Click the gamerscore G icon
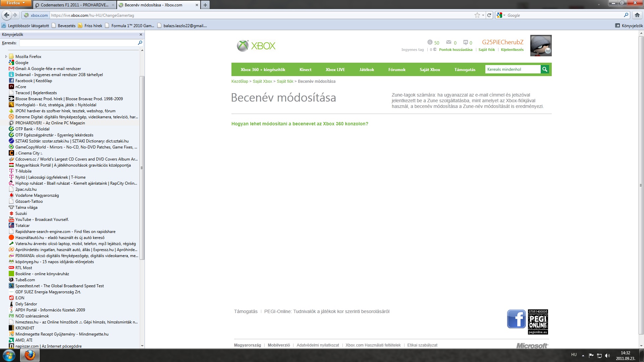The image size is (644, 362). coord(430,42)
